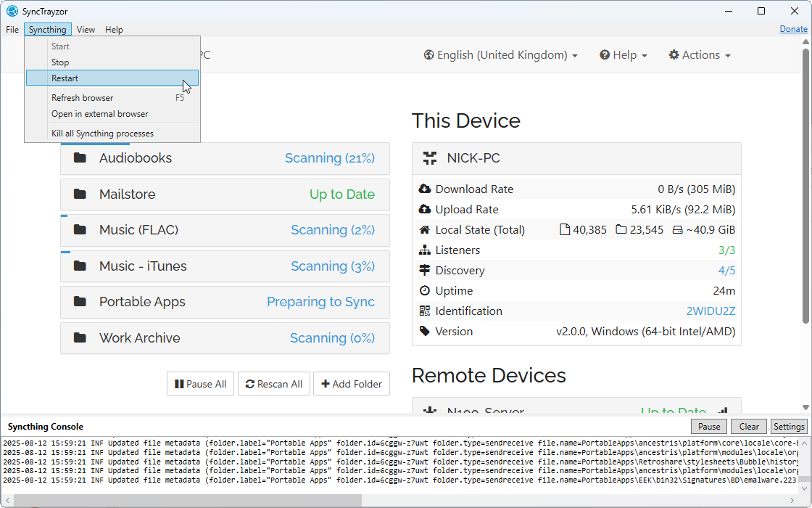Open the File menu

tap(12, 30)
